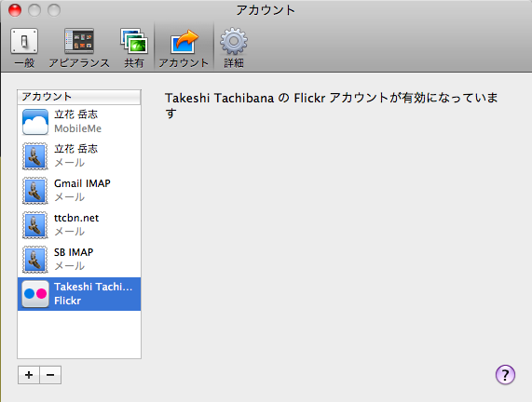Click the Flickr dots icon

35,294
